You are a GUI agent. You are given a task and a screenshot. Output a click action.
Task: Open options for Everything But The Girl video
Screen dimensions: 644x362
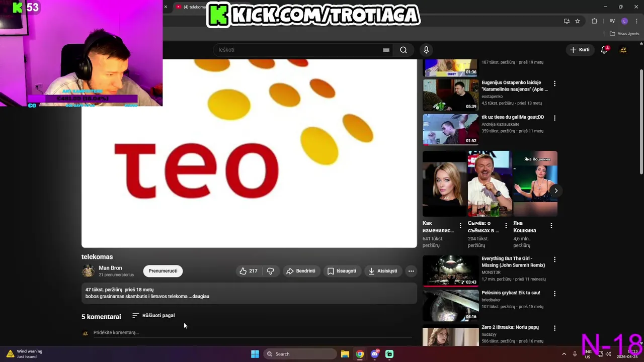click(x=554, y=259)
